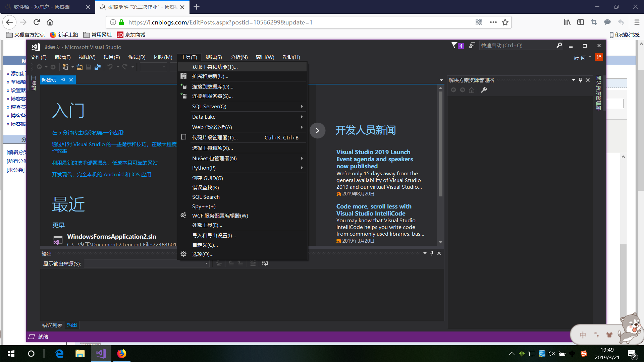Click the home icon in Solution Explorer
Viewport: 644px width, 362px height.
pyautogui.click(x=472, y=90)
